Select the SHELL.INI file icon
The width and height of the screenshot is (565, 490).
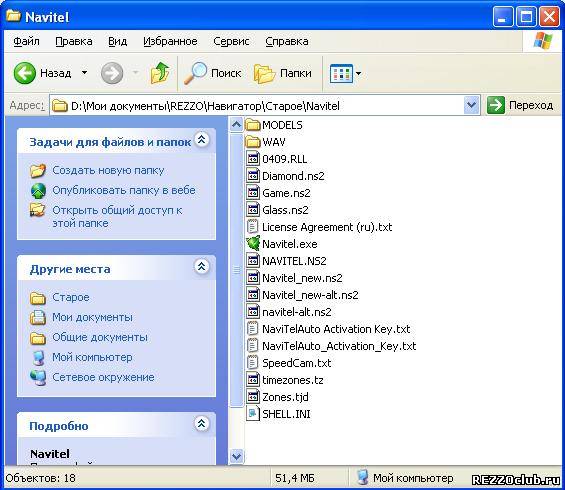click(253, 414)
